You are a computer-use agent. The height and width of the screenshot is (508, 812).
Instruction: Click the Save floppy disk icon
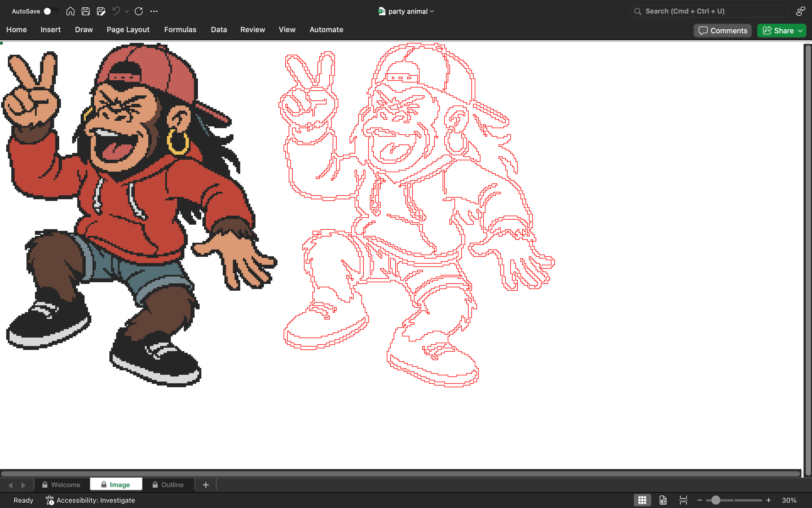coord(85,11)
